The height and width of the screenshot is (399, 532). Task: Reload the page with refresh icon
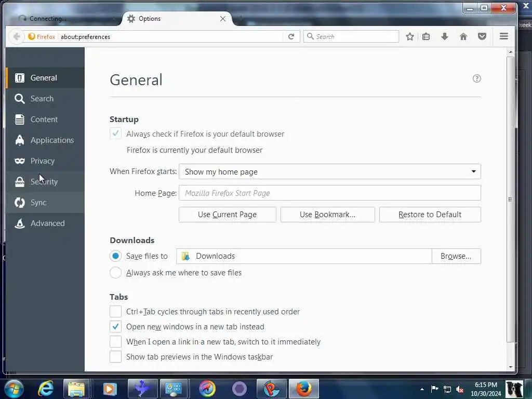click(x=291, y=36)
